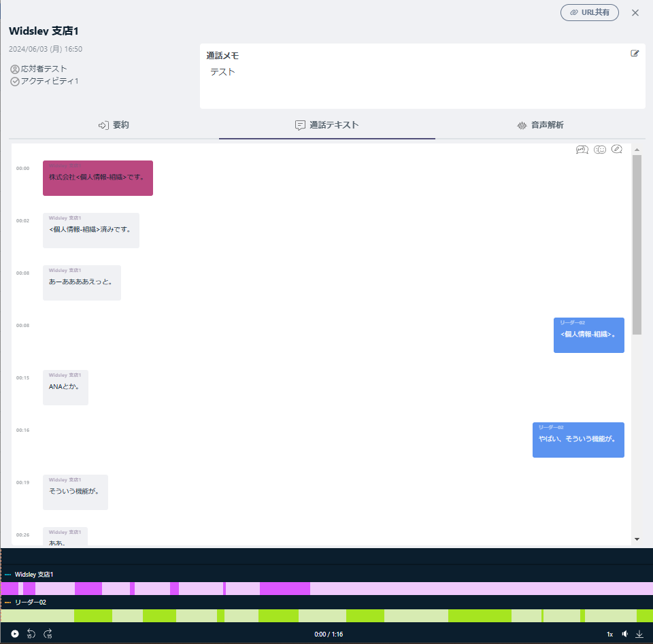This screenshot has width=653, height=644.
Task: Click the URL共有 button
Action: tap(589, 12)
